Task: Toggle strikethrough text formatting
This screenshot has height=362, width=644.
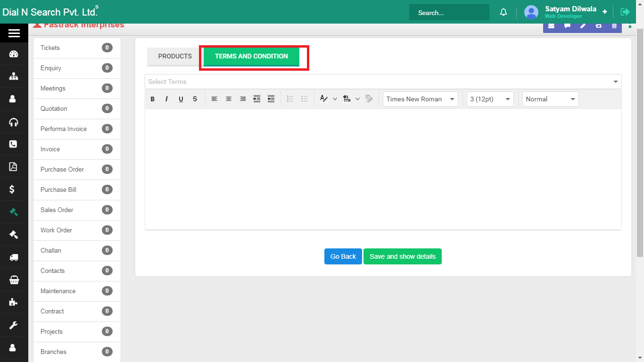Action: click(195, 99)
